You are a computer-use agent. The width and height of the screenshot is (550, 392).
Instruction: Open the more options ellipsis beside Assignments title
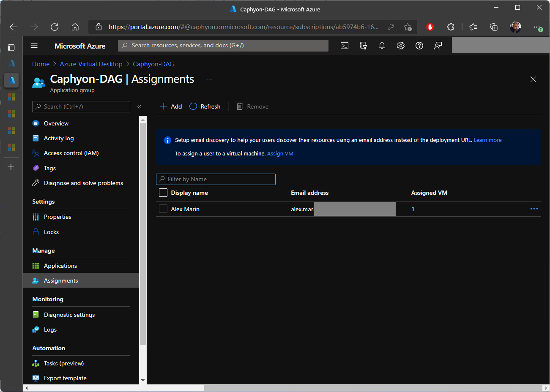(209, 79)
